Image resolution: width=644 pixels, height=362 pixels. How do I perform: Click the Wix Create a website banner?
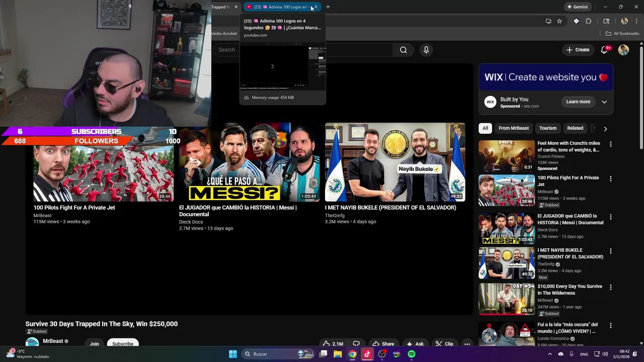[x=546, y=77]
